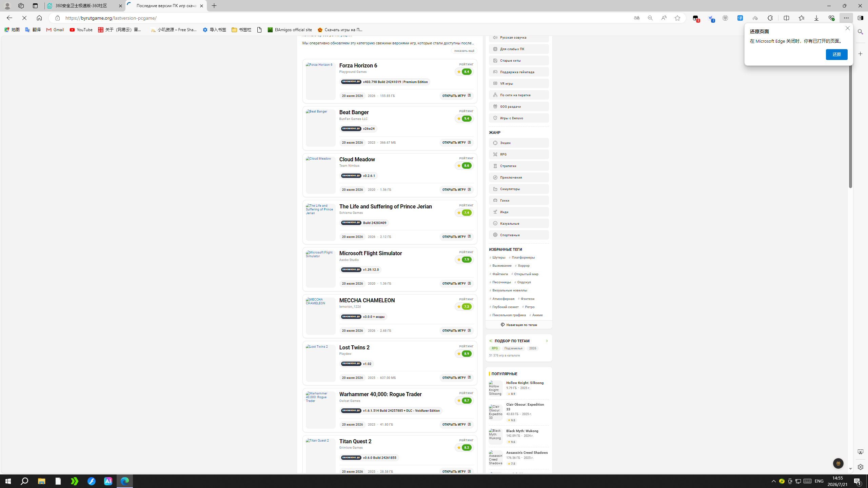868x488 pixels.
Task: Click the screenshot capture icon in sidebar
Action: coord(860,452)
